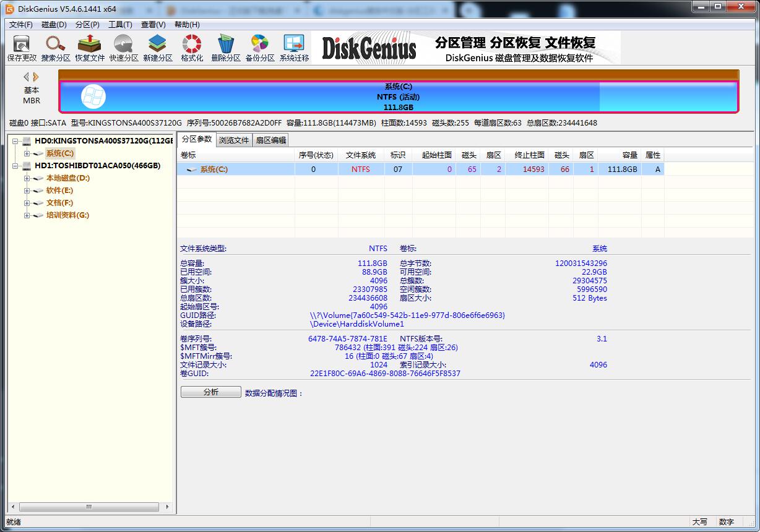
Task: Click the tree panel horizontal scrollbar thumb
Action: [x=89, y=507]
